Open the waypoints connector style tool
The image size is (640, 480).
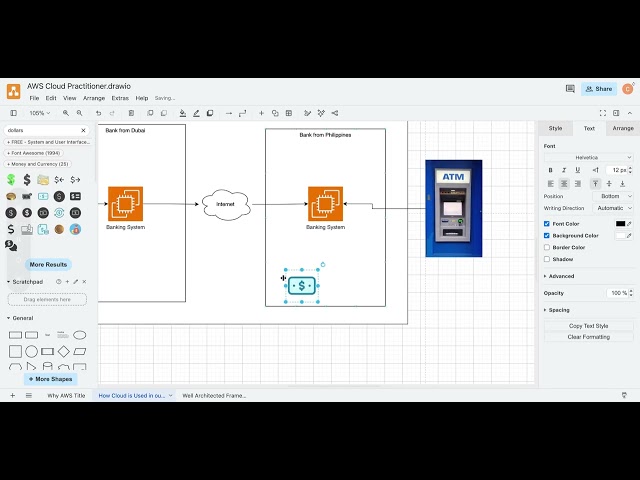point(242,113)
